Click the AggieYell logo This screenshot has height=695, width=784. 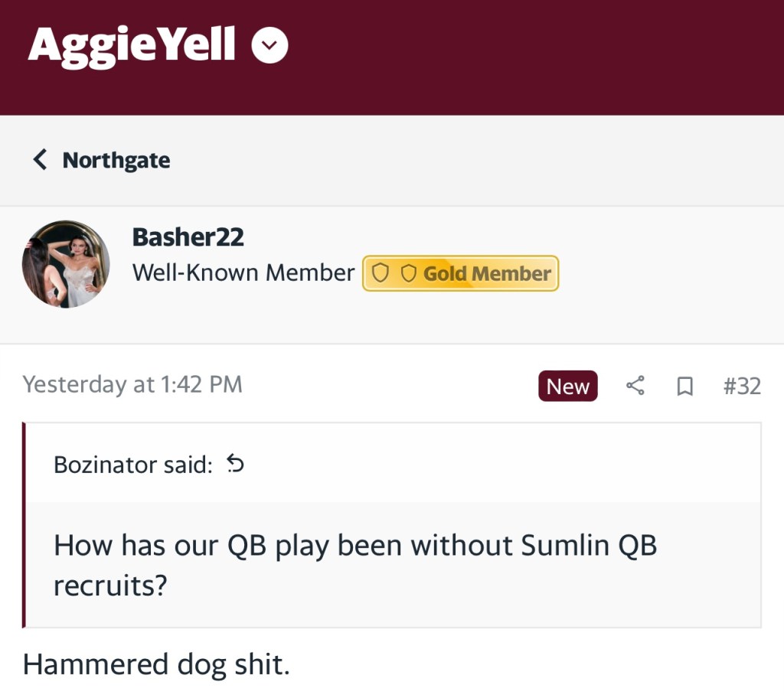[132, 45]
